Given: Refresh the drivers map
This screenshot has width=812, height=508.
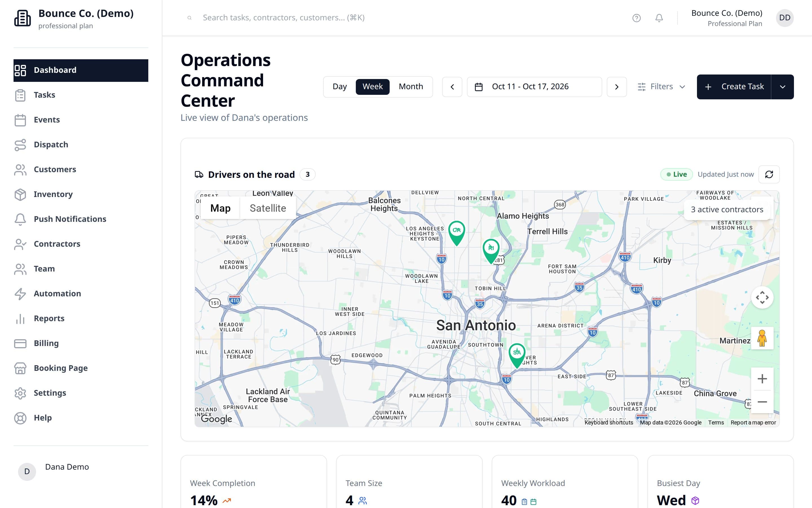Looking at the screenshot, I should (769, 174).
